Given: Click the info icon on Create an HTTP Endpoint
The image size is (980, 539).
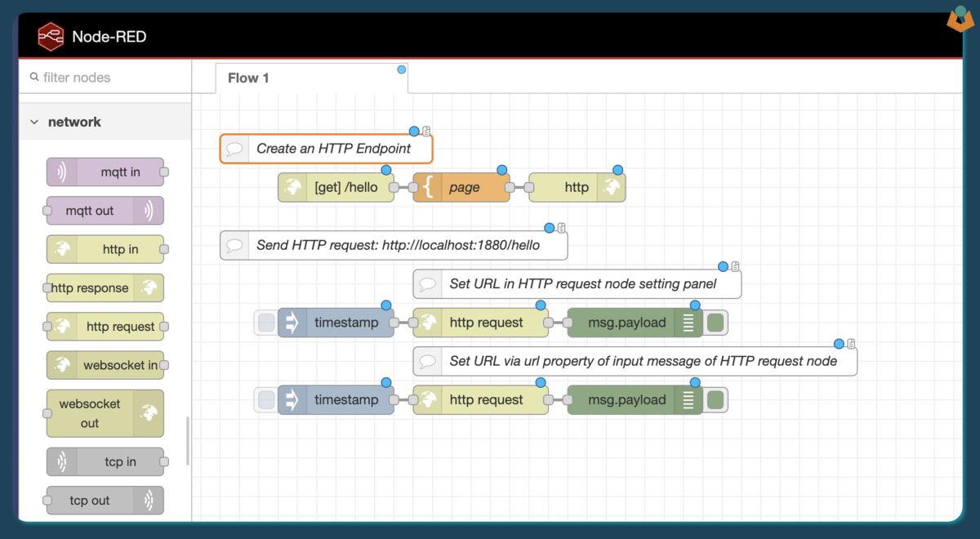Looking at the screenshot, I should coord(426,131).
